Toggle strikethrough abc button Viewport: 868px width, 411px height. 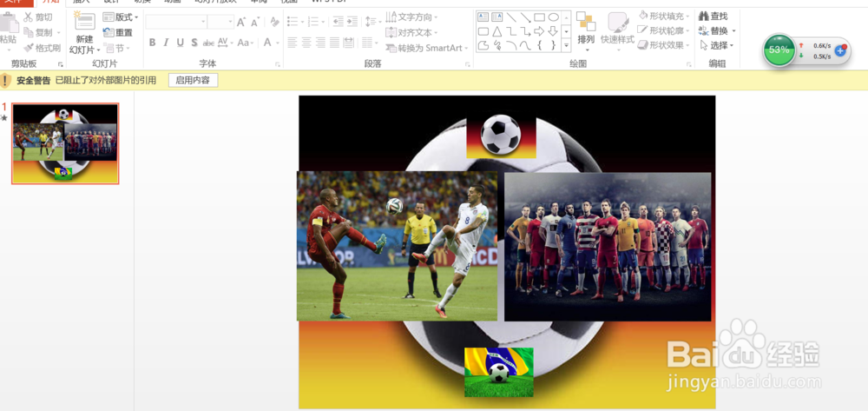click(208, 43)
